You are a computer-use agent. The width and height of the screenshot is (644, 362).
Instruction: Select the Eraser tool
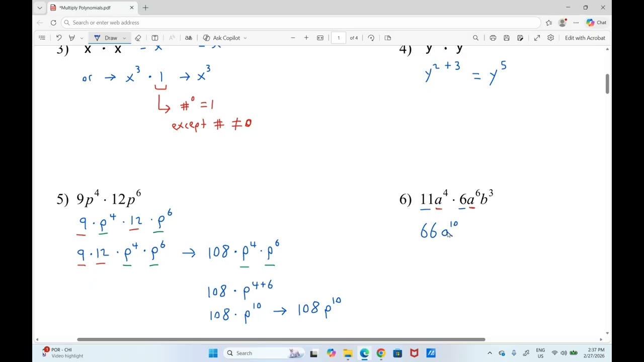138,38
